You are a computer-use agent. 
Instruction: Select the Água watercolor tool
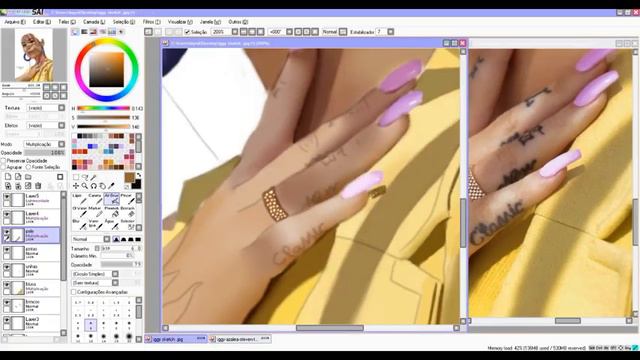click(x=111, y=224)
